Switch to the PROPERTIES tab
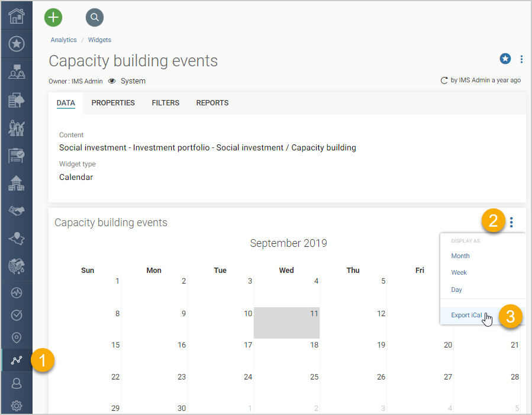 click(113, 103)
